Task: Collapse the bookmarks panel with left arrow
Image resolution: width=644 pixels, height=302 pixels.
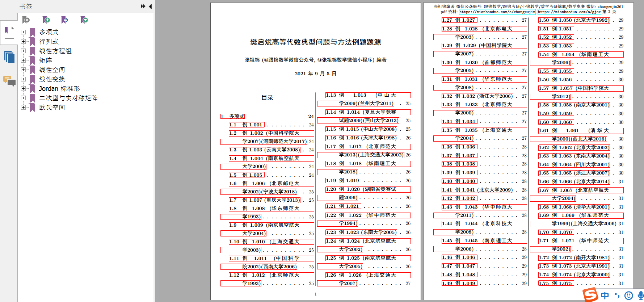Action: (x=150, y=6)
